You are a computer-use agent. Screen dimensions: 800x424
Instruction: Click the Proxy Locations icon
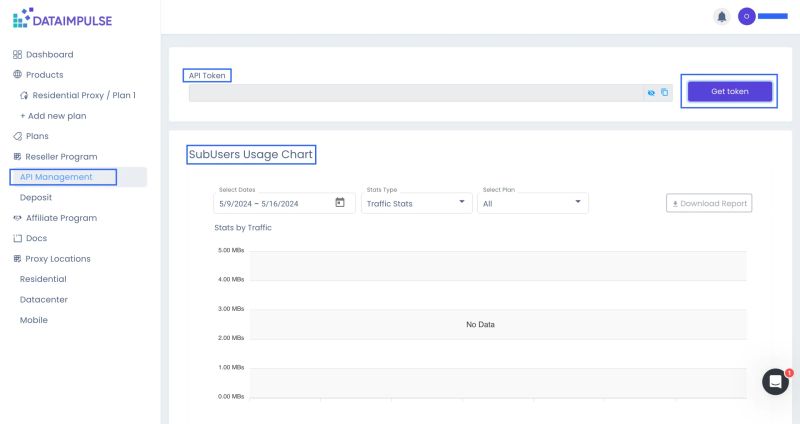pos(17,259)
